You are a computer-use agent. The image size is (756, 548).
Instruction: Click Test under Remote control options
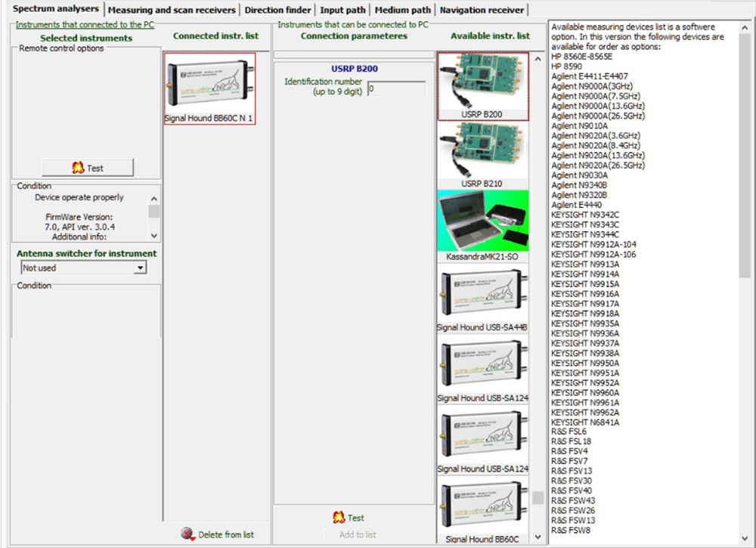[x=88, y=168]
